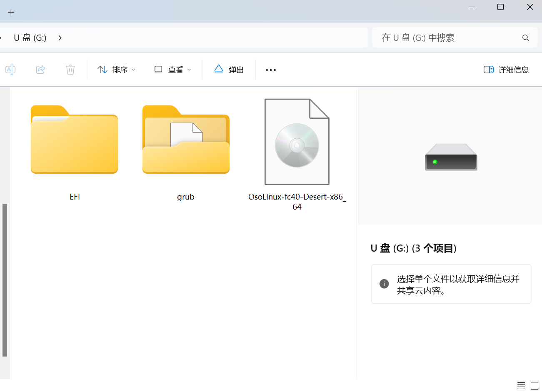Click the U 盘 (G:) breadcrumb

point(30,37)
